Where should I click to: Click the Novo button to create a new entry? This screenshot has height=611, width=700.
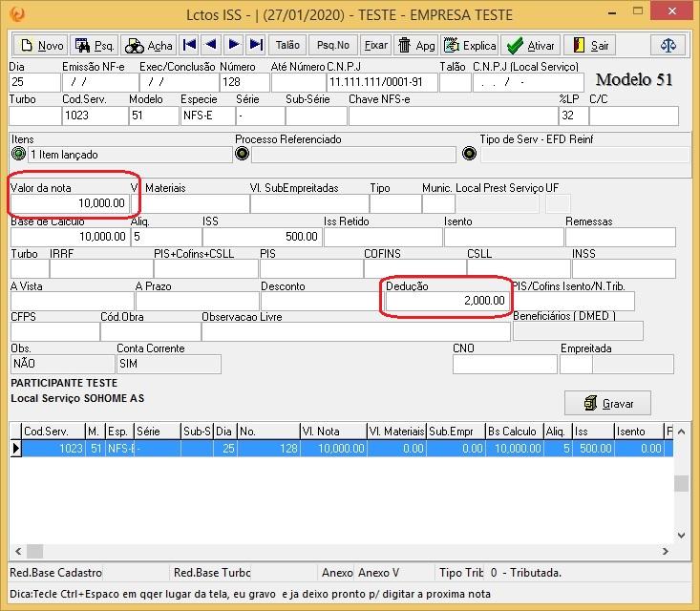[x=41, y=45]
